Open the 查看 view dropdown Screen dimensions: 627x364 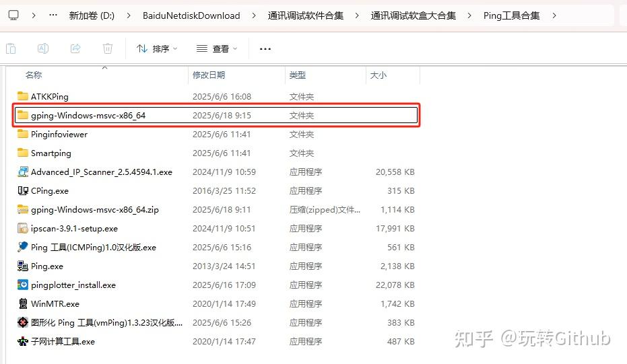217,48
